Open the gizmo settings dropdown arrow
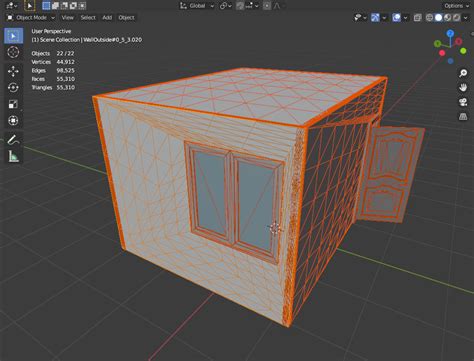The image size is (474, 361). [x=384, y=17]
